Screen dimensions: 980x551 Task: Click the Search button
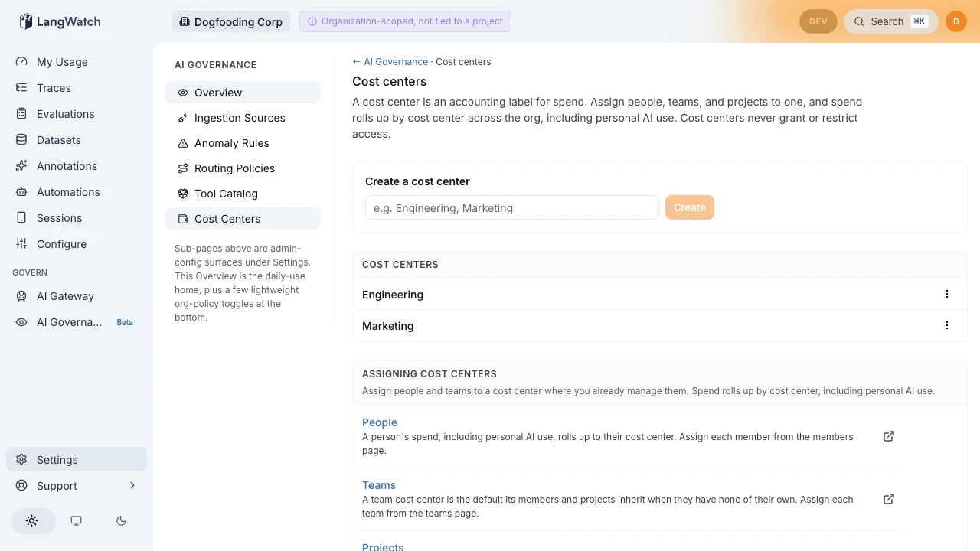pos(891,21)
